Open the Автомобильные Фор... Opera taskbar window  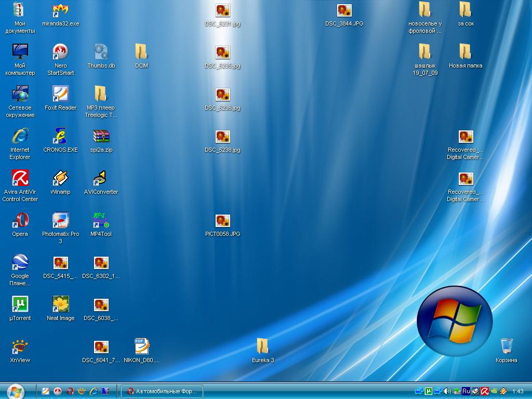[x=162, y=391]
